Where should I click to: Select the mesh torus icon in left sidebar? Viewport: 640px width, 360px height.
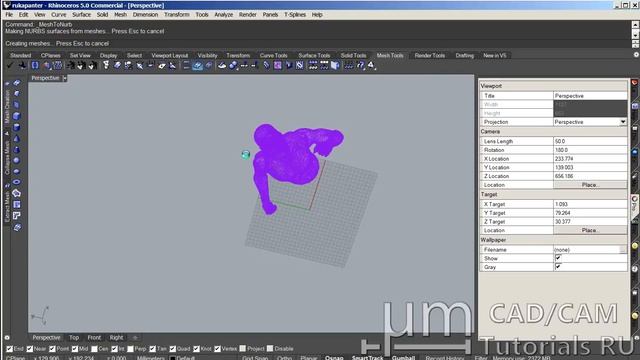click(x=16, y=182)
